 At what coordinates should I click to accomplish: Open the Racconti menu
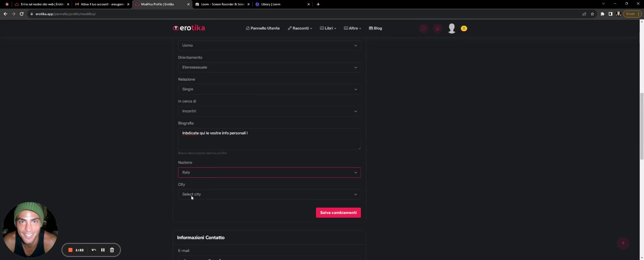[300, 29]
